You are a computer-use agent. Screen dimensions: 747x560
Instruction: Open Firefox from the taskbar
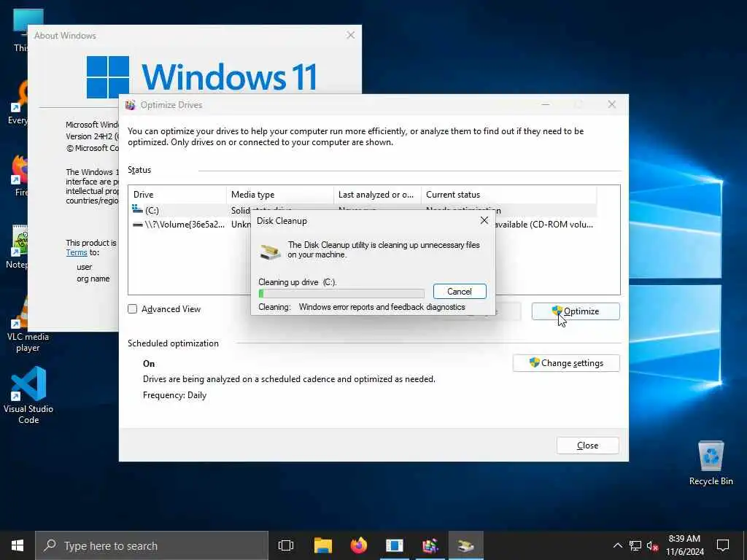(359, 545)
